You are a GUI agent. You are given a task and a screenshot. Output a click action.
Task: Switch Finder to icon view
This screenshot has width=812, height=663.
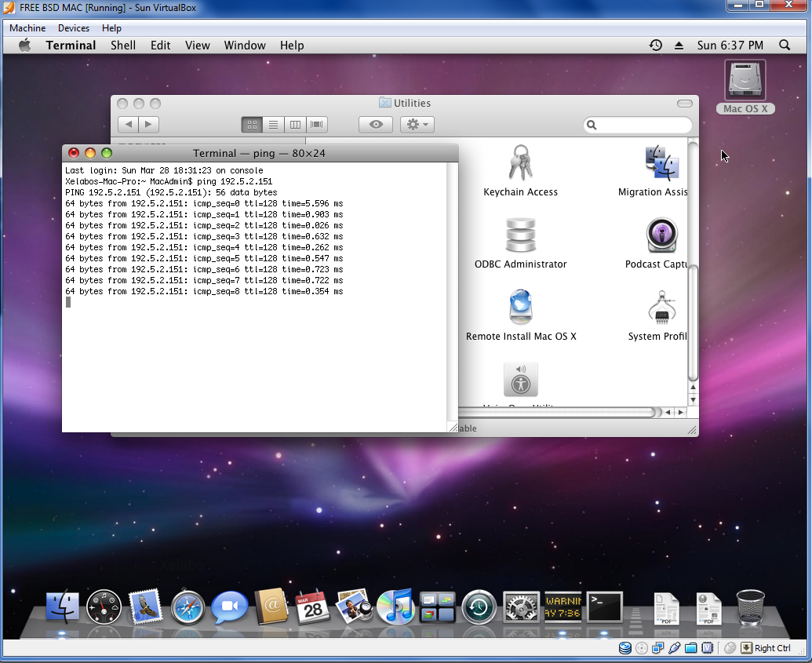(252, 125)
